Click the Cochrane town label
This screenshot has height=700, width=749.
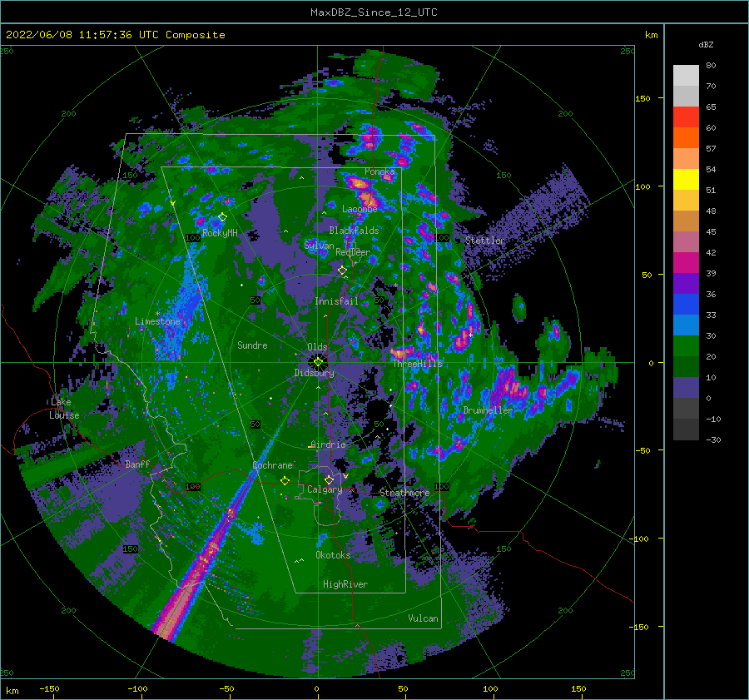(272, 465)
